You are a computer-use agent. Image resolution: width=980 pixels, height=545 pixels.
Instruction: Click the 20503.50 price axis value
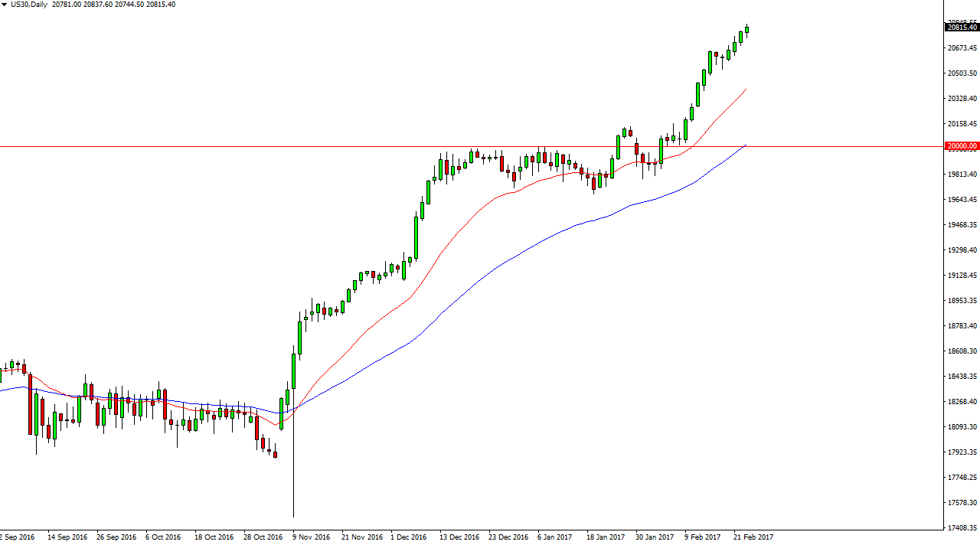pyautogui.click(x=962, y=73)
